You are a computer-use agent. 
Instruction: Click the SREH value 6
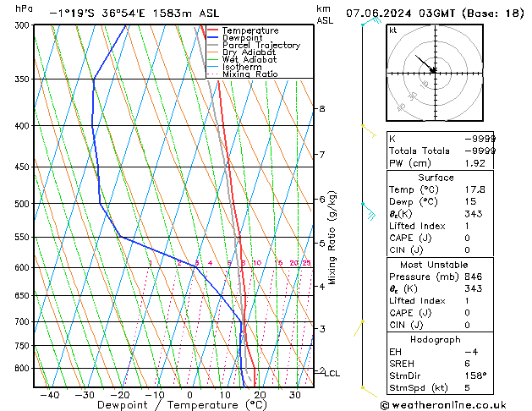click(x=467, y=364)
